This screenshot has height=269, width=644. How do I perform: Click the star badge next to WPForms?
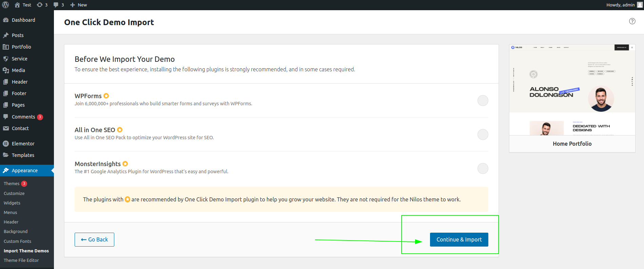coord(106,96)
